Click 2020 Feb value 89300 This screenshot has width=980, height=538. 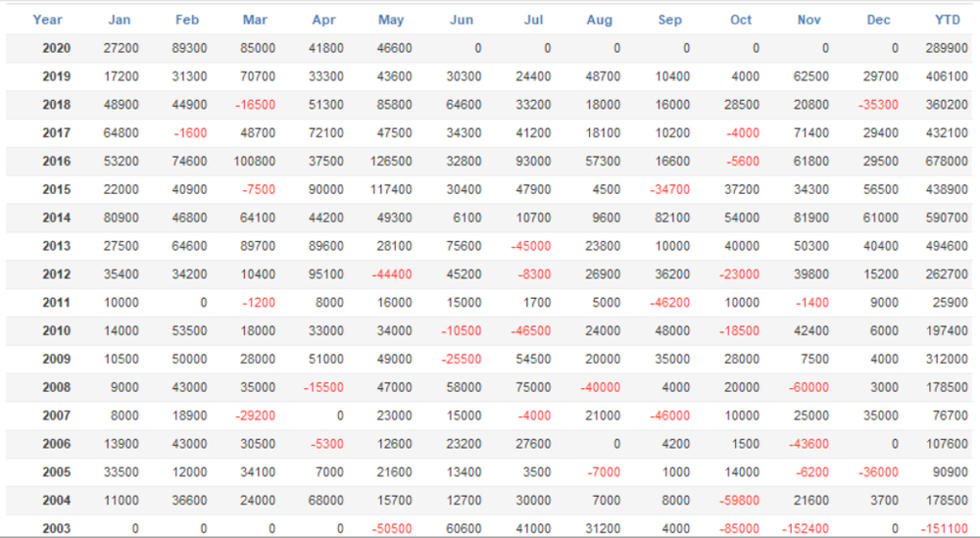coord(189,48)
